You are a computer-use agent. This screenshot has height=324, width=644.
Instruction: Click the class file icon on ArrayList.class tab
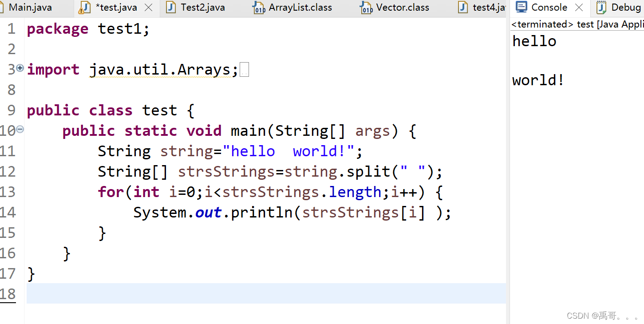coord(258,8)
